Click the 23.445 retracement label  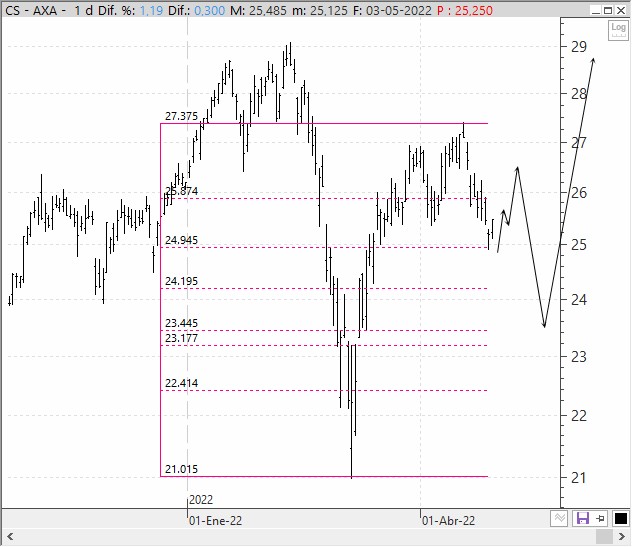point(181,323)
